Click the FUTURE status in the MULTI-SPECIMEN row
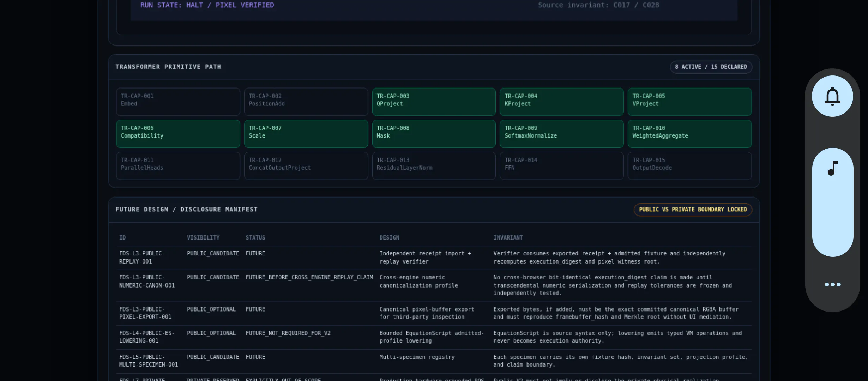This screenshot has height=381, width=868. 255,357
